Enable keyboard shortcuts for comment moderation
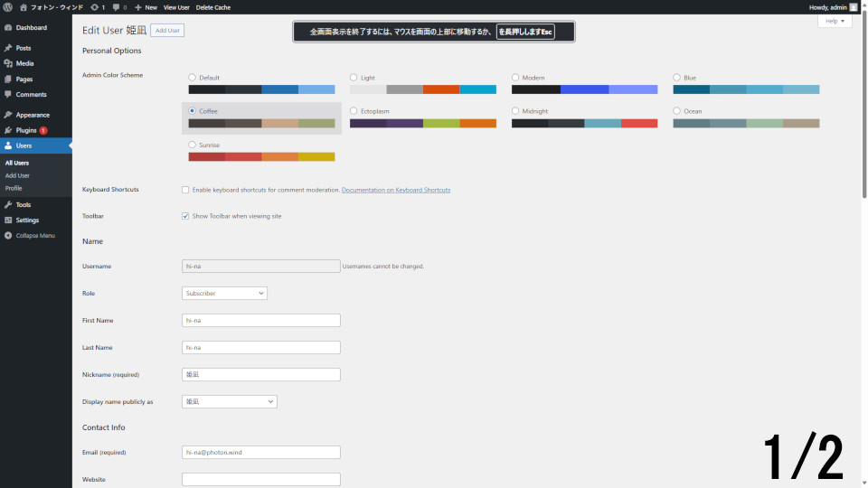The width and height of the screenshot is (868, 488). [x=185, y=190]
